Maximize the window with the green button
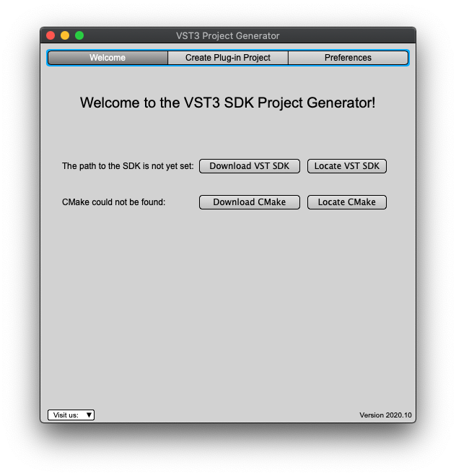 (79, 35)
